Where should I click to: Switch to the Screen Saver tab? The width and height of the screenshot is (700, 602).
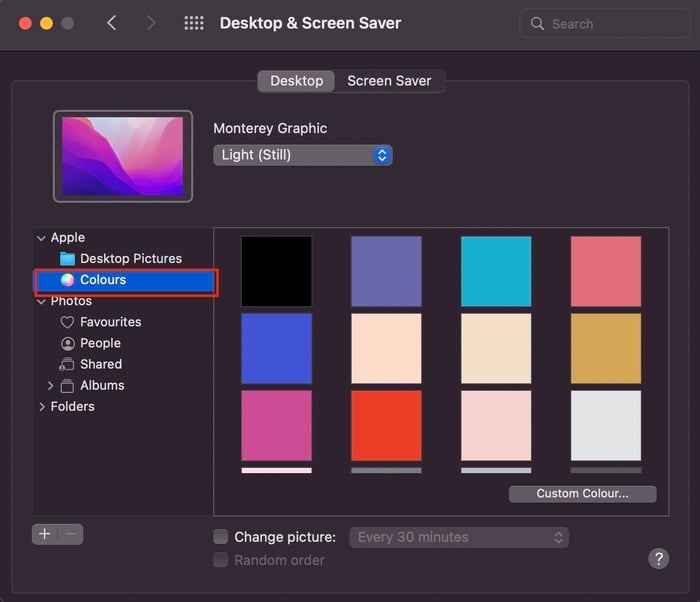click(x=389, y=81)
